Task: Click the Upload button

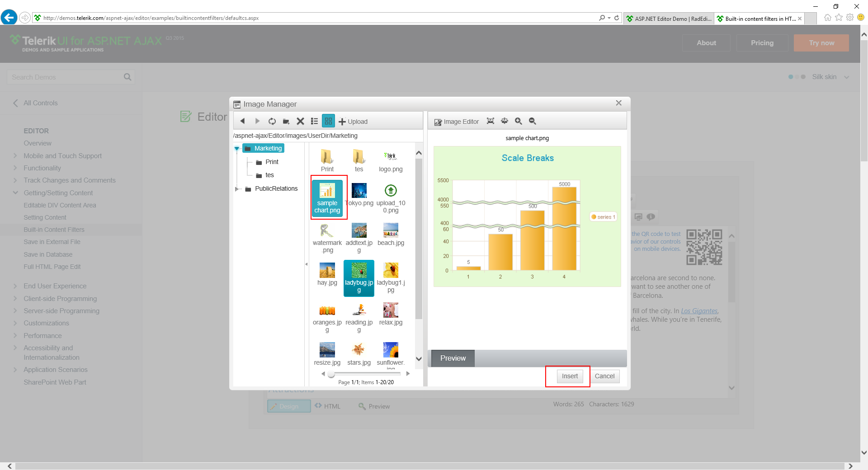Action: click(x=353, y=122)
